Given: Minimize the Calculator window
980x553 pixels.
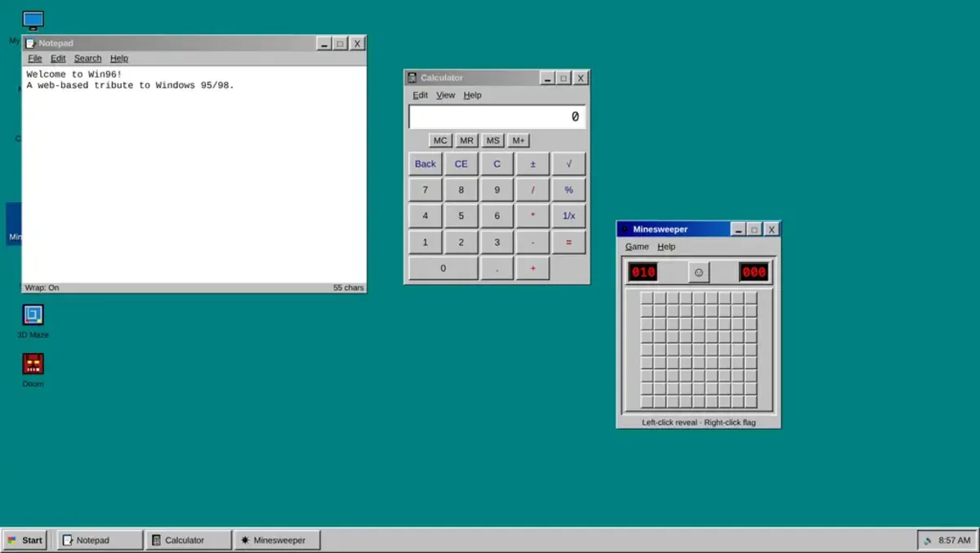Looking at the screenshot, I should pyautogui.click(x=547, y=78).
